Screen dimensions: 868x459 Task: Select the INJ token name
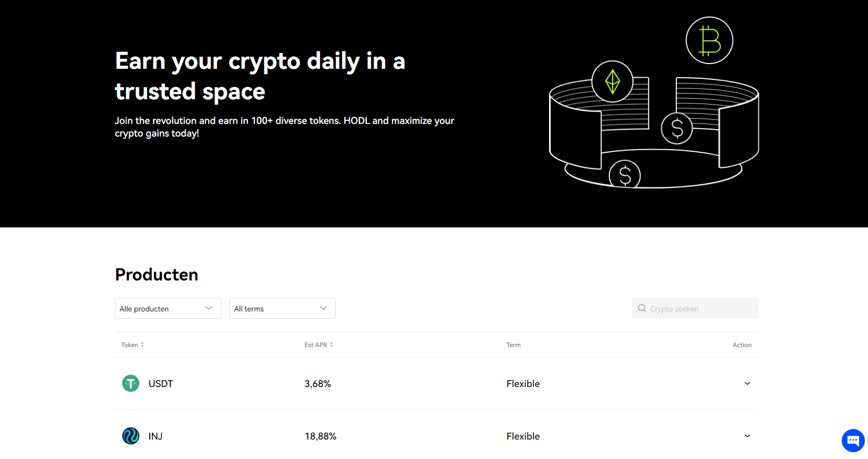(156, 436)
